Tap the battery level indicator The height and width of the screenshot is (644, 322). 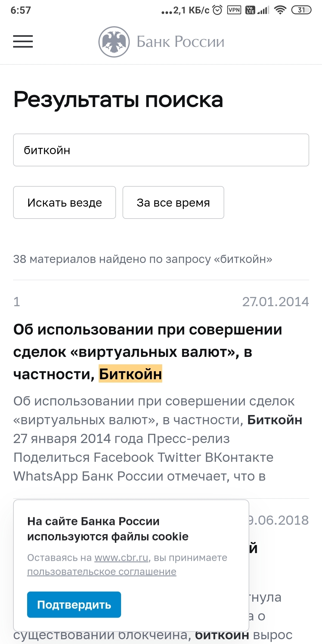[x=301, y=10]
